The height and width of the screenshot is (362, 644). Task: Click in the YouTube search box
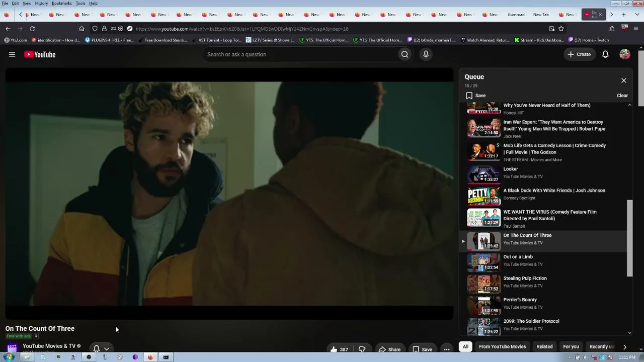tap(300, 54)
